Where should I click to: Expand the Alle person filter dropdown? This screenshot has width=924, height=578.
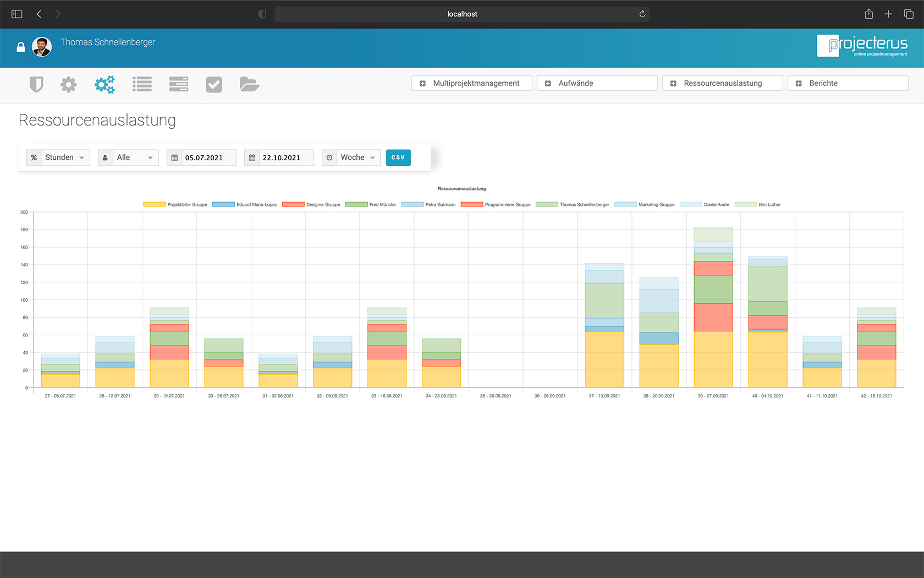(x=132, y=157)
